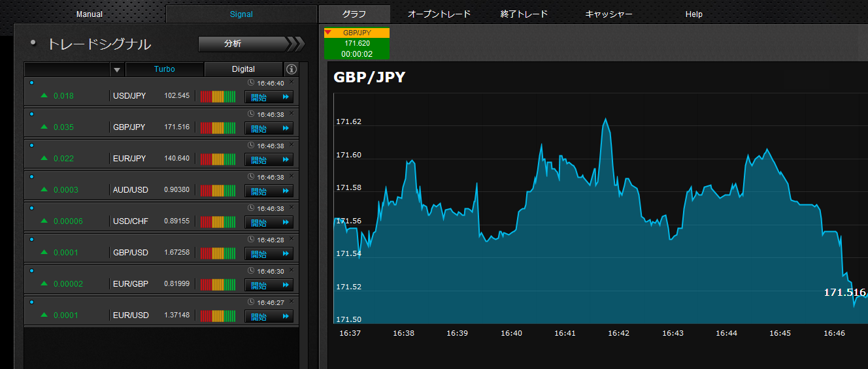Click the clock icon on GBP/JPY signal
The width and height of the screenshot is (868, 369).
pyautogui.click(x=252, y=114)
